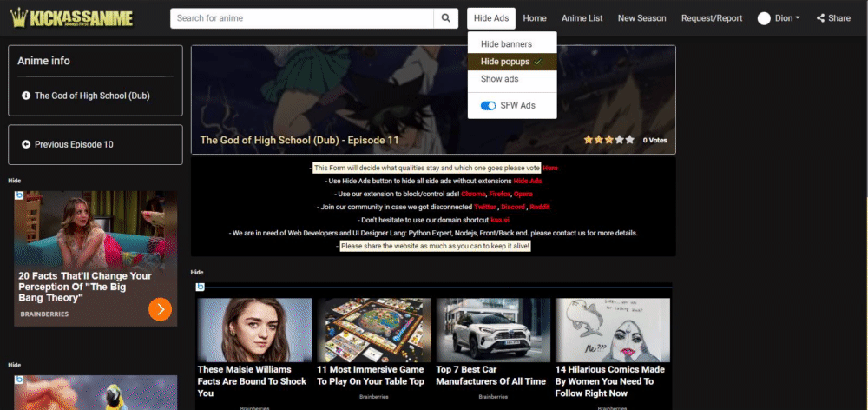Viewport: 868px width, 410px height.
Task: Select Hide banners from the menu
Action: (512, 44)
